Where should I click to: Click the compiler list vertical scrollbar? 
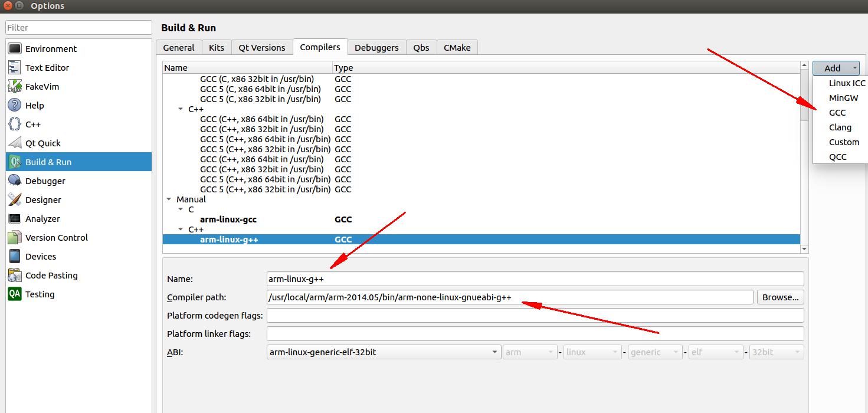click(x=804, y=94)
